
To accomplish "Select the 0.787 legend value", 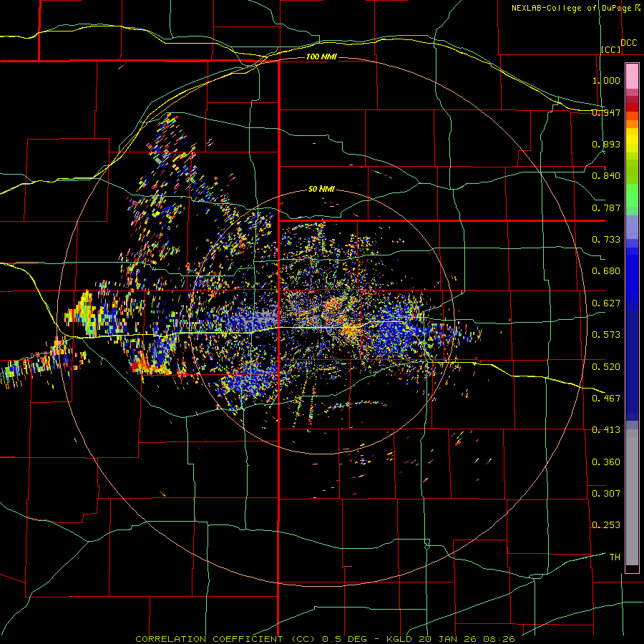I will (x=606, y=208).
